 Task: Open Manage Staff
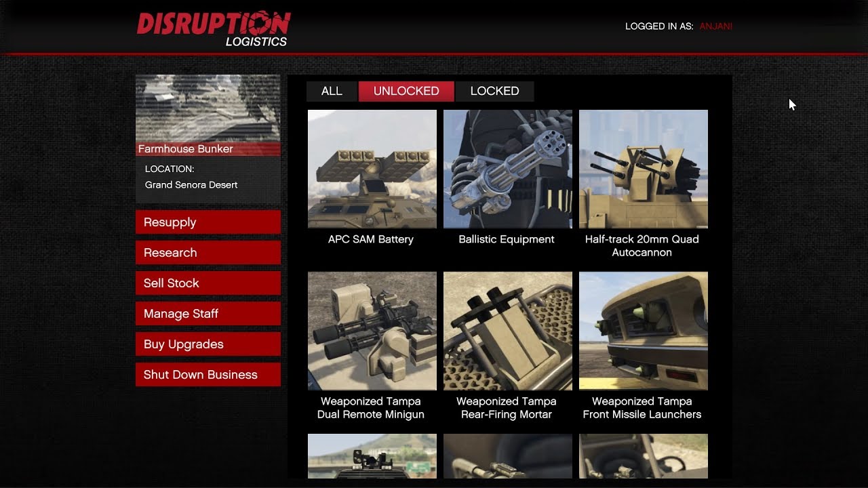(x=208, y=314)
